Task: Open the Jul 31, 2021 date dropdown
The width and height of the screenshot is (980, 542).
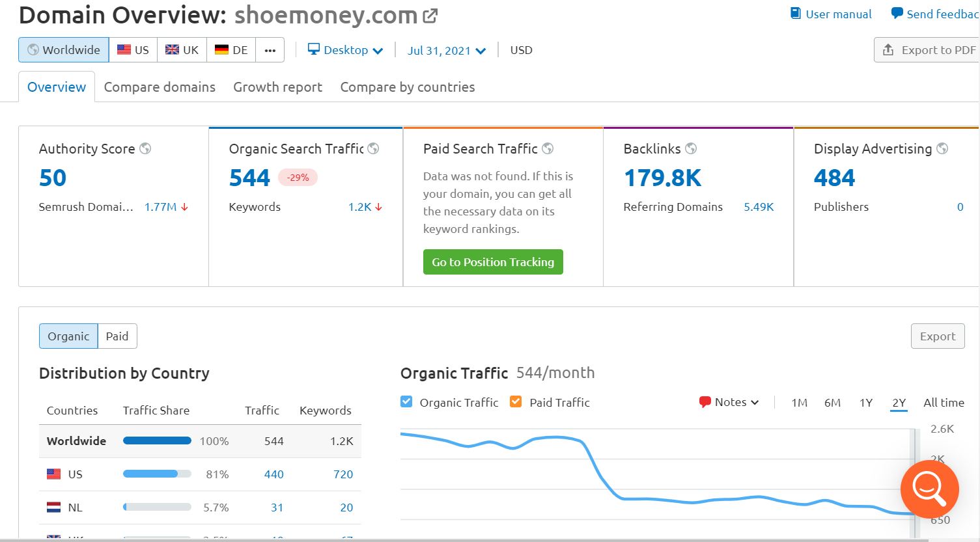Action: pos(447,51)
